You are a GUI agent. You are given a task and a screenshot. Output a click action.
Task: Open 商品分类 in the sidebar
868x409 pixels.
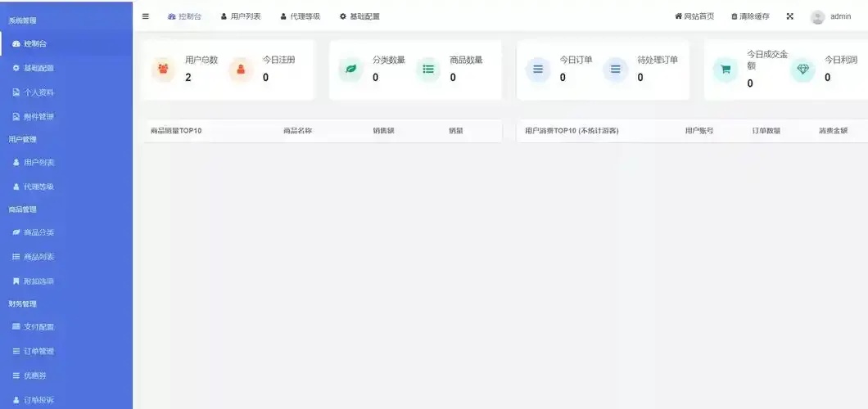point(66,232)
